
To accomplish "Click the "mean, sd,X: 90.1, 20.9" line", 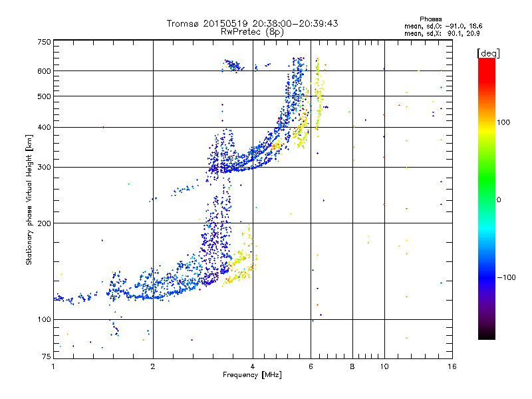I will (442, 33).
